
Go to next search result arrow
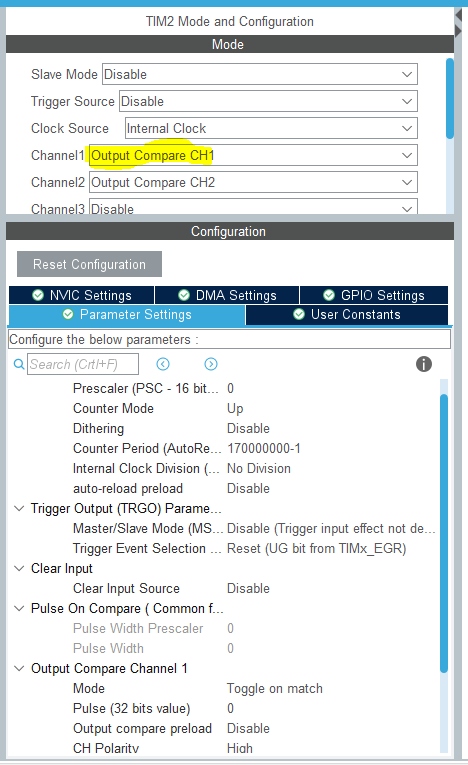click(x=211, y=364)
